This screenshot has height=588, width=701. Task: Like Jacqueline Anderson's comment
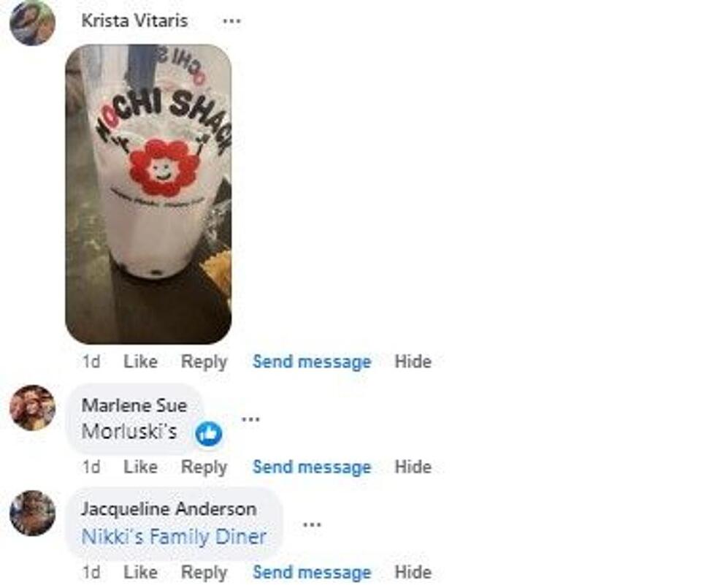tap(140, 572)
